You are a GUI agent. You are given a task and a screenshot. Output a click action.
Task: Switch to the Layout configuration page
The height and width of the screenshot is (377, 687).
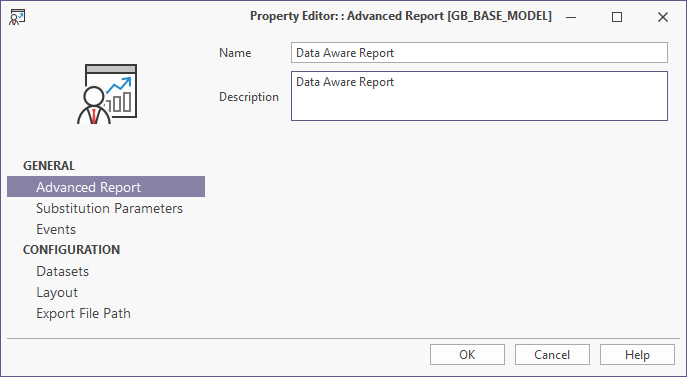click(57, 292)
